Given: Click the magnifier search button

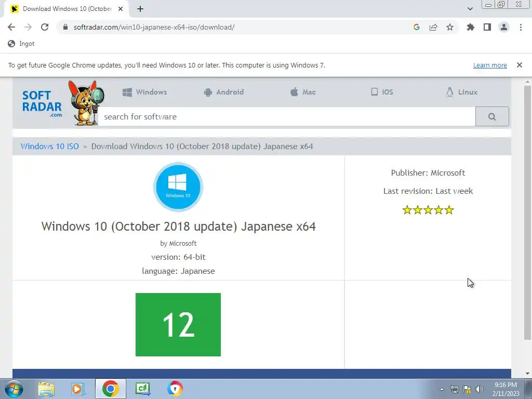Looking at the screenshot, I should [492, 116].
